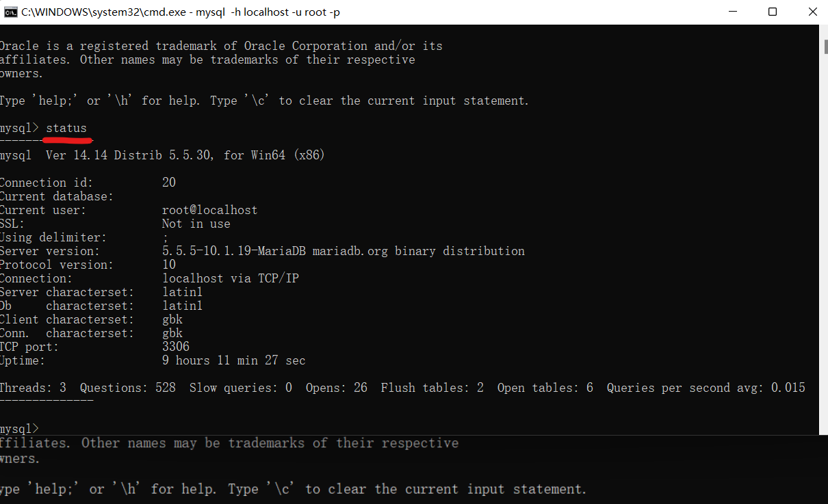Click the background window help text line
The width and height of the screenshot is (828, 504).
tap(294, 489)
